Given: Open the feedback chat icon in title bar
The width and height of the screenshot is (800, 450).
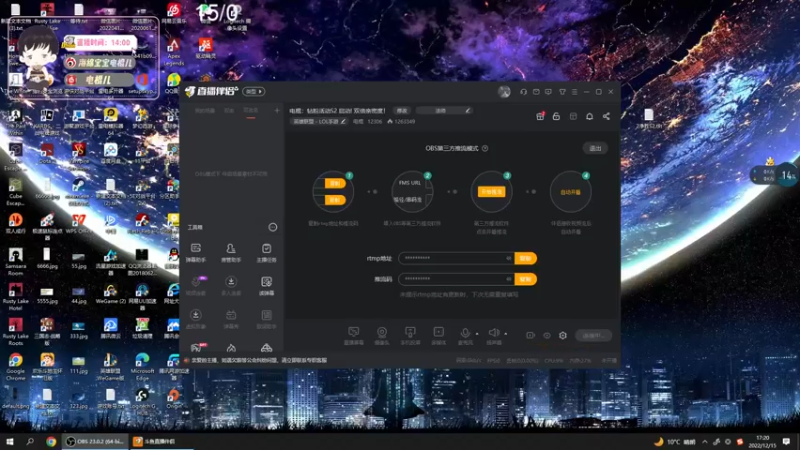Looking at the screenshot, I should point(548,92).
